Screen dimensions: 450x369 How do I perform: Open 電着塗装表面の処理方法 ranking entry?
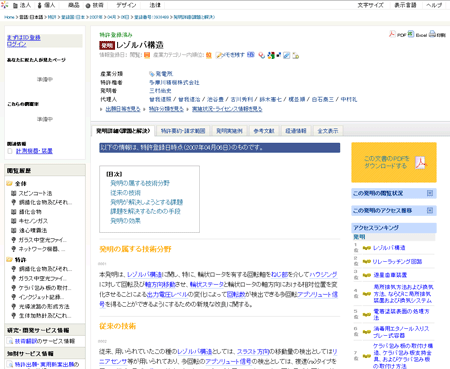tap(401, 314)
